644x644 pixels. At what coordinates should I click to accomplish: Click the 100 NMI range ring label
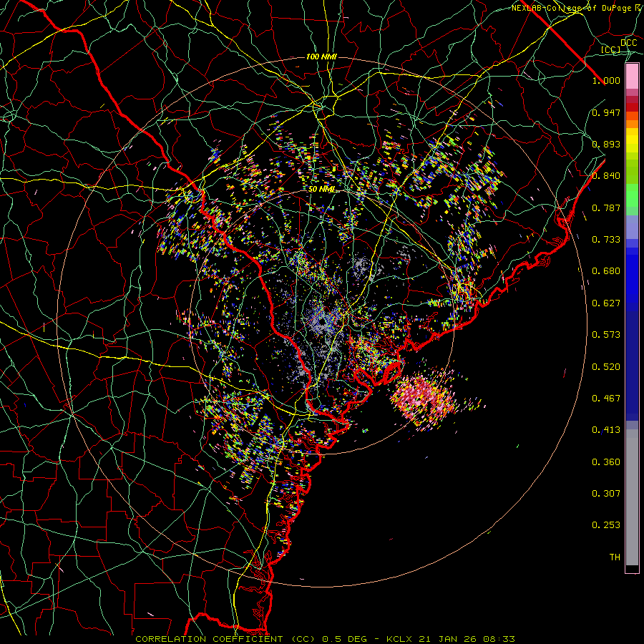(x=321, y=57)
